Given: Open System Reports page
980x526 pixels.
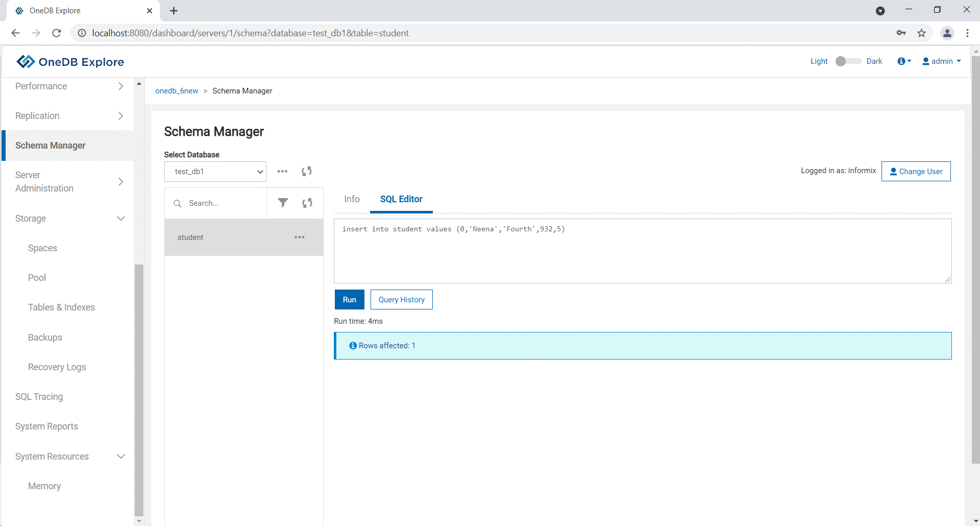Looking at the screenshot, I should (46, 426).
